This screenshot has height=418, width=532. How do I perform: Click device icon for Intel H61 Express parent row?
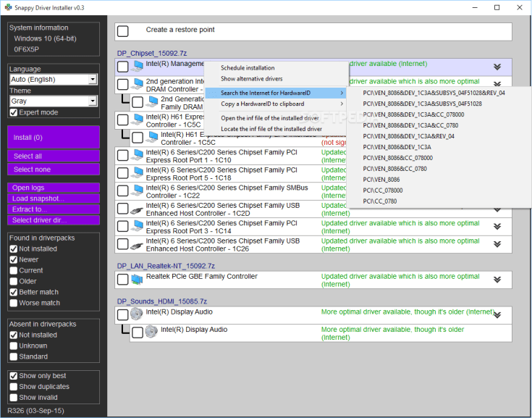pos(137,120)
